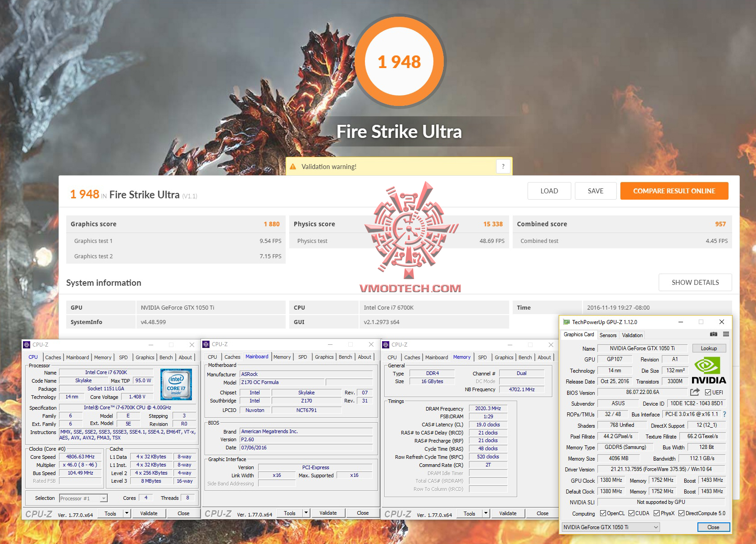
Task: Open the GPU-Z hamburger menu icon
Action: pyautogui.click(x=726, y=334)
